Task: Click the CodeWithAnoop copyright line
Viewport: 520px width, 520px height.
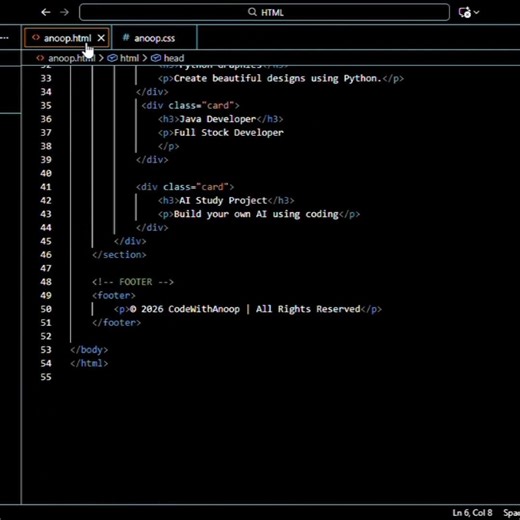Action: click(x=248, y=309)
